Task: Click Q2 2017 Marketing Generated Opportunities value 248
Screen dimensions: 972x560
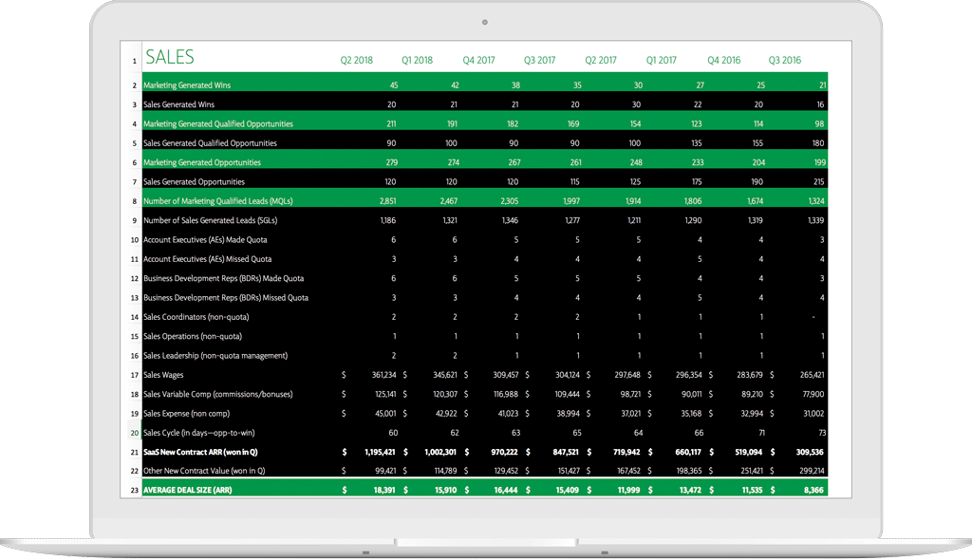Action: [x=635, y=162]
